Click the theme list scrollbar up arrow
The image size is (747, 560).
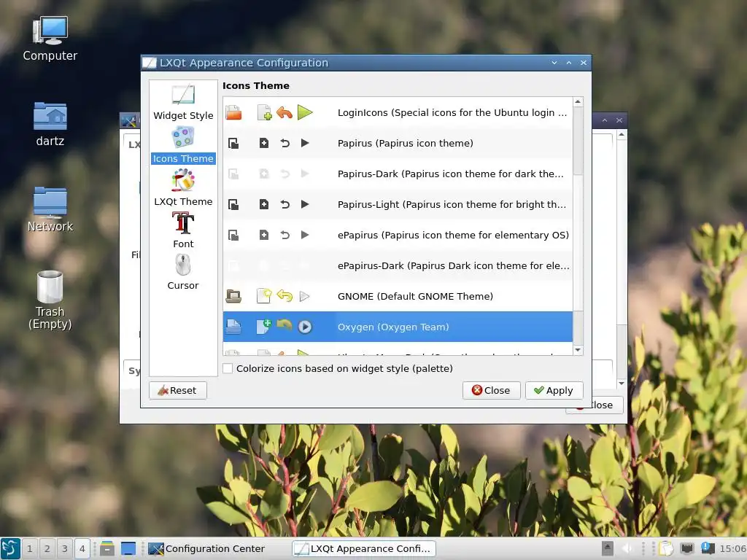[578, 102]
